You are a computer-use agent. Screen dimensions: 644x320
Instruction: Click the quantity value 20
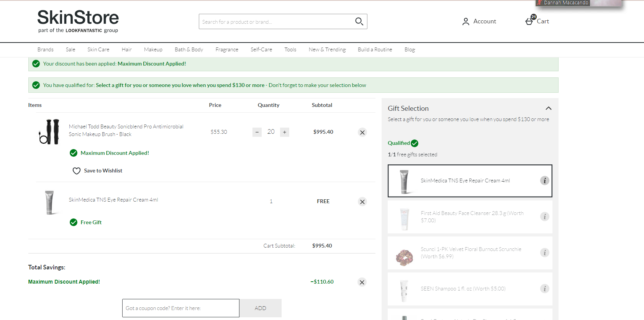pos(271,132)
